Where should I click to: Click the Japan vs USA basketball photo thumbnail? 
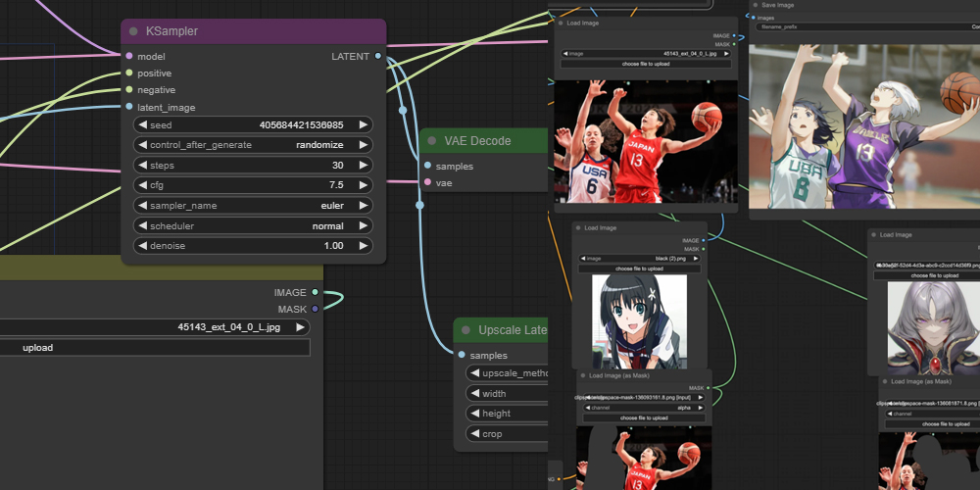click(646, 141)
